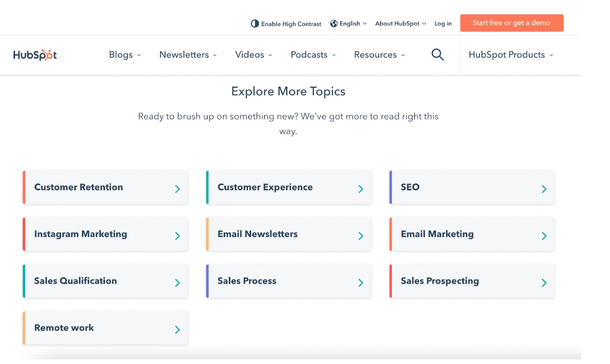Click Start free or get a demo
This screenshot has height=364, width=610.
[x=512, y=23]
